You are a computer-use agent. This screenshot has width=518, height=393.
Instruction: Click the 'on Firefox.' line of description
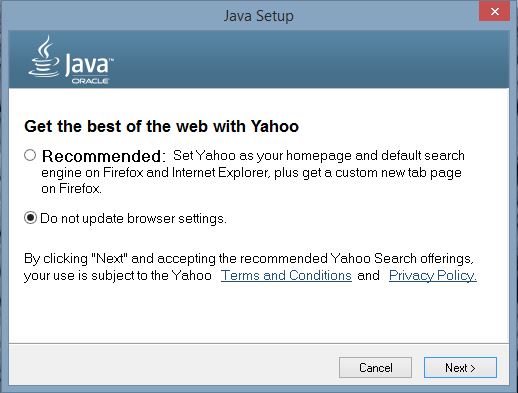(x=72, y=189)
